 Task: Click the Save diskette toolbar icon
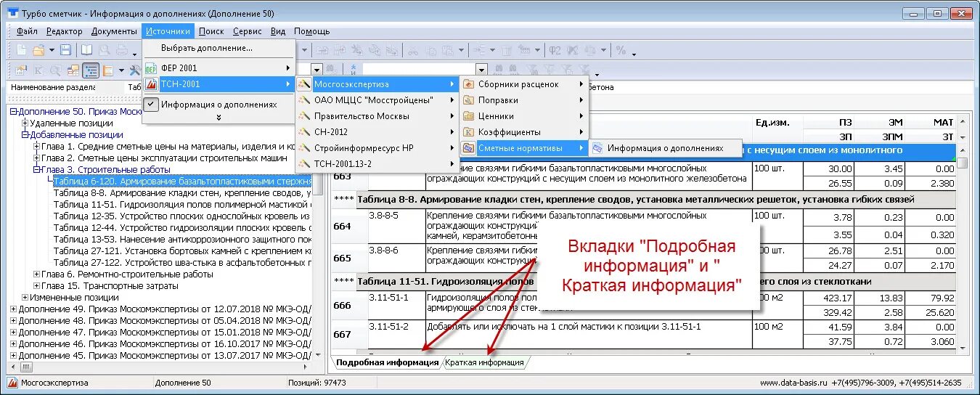(65, 50)
